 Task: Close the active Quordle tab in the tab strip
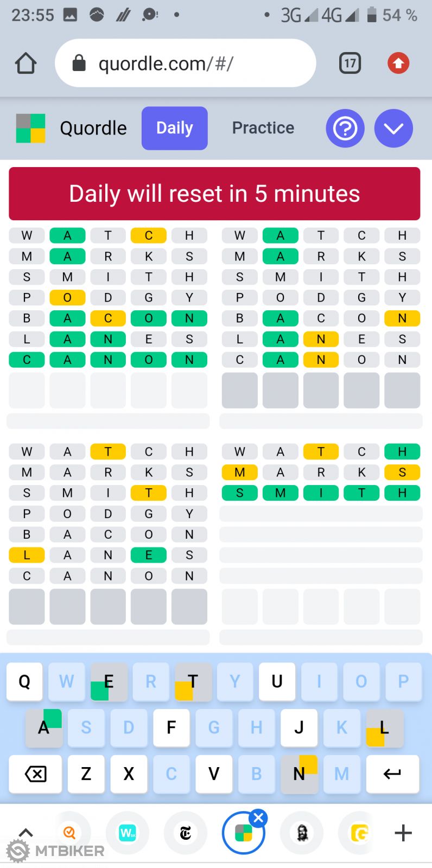click(x=259, y=818)
